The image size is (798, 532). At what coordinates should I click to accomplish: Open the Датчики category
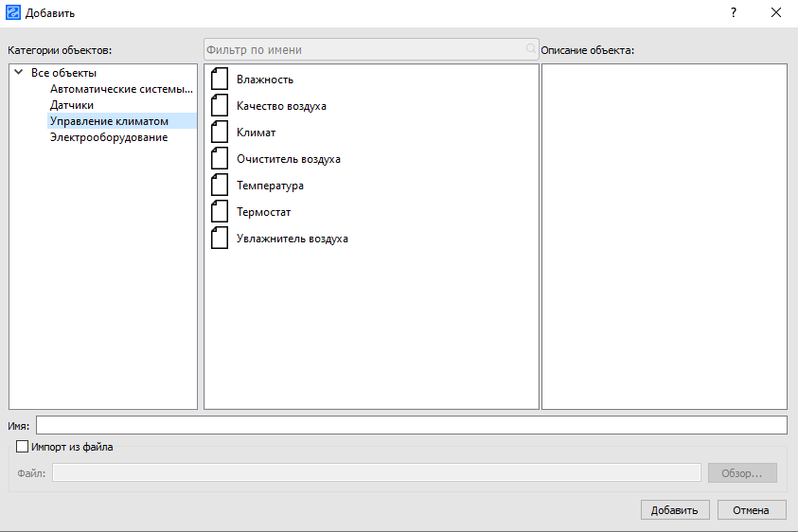pyautogui.click(x=72, y=105)
